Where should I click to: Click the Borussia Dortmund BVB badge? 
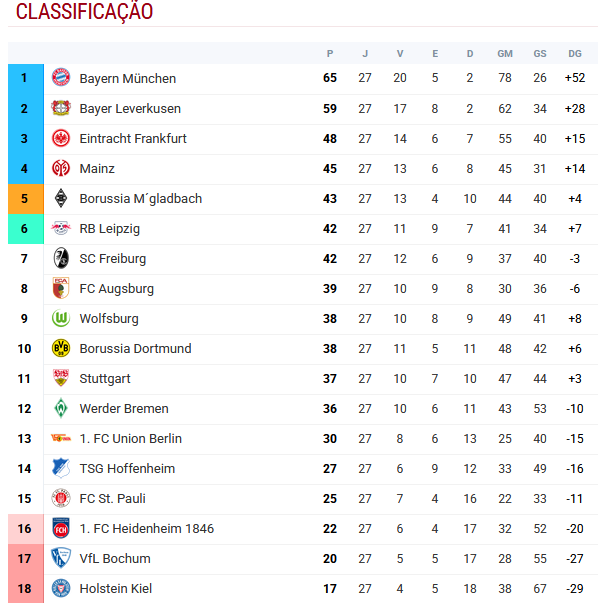pyautogui.click(x=61, y=348)
